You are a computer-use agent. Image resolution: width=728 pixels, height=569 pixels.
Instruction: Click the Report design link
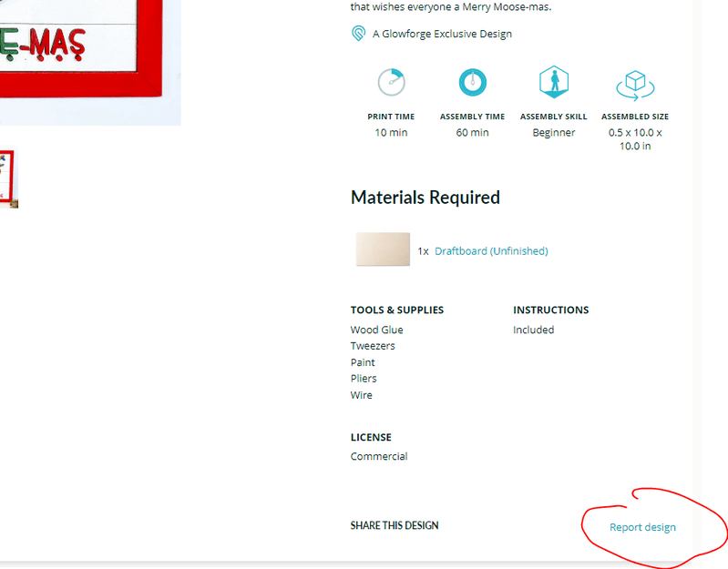click(x=642, y=527)
